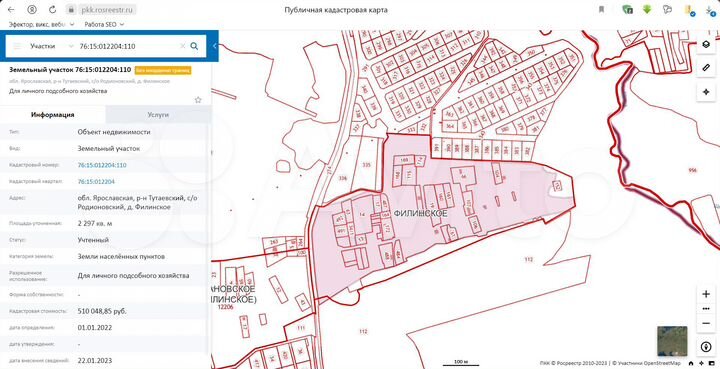Clear the search field with X icon

[182, 46]
